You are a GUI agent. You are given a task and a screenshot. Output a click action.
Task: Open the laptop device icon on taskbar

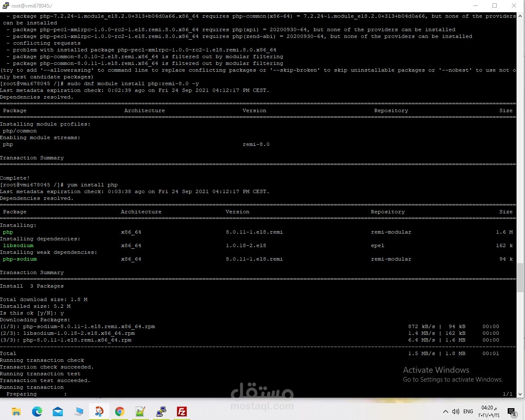(78, 412)
